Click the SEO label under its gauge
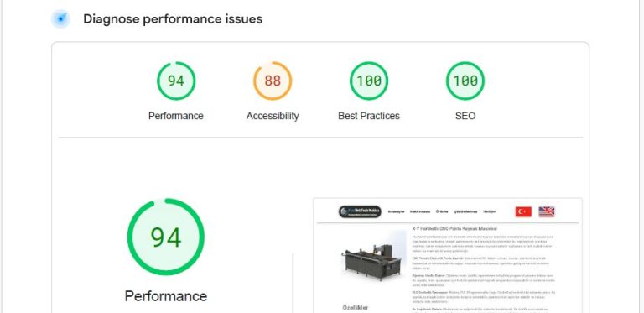Image resolution: width=644 pixels, height=313 pixels. (x=465, y=116)
